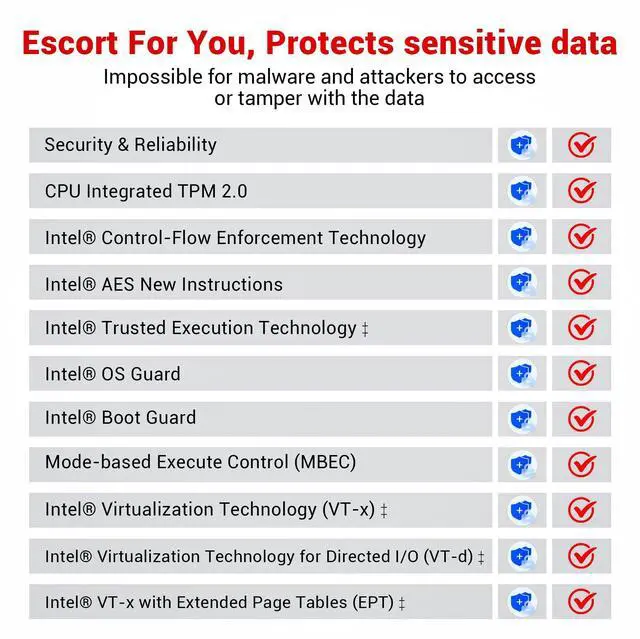The width and height of the screenshot is (640, 639).
Task: Click shield icon for Mode-based Execute Control
Action: pyautogui.click(x=521, y=464)
